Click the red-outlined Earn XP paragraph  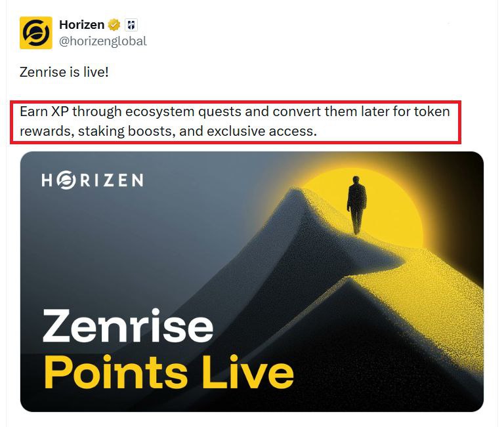236,122
